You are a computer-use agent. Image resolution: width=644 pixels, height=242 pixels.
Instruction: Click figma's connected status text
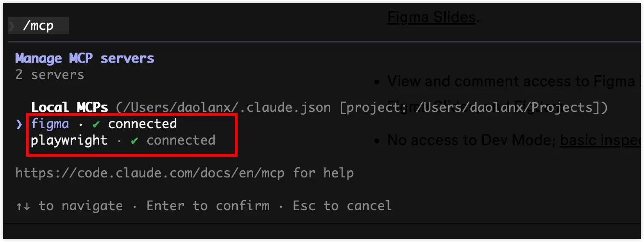click(x=142, y=124)
